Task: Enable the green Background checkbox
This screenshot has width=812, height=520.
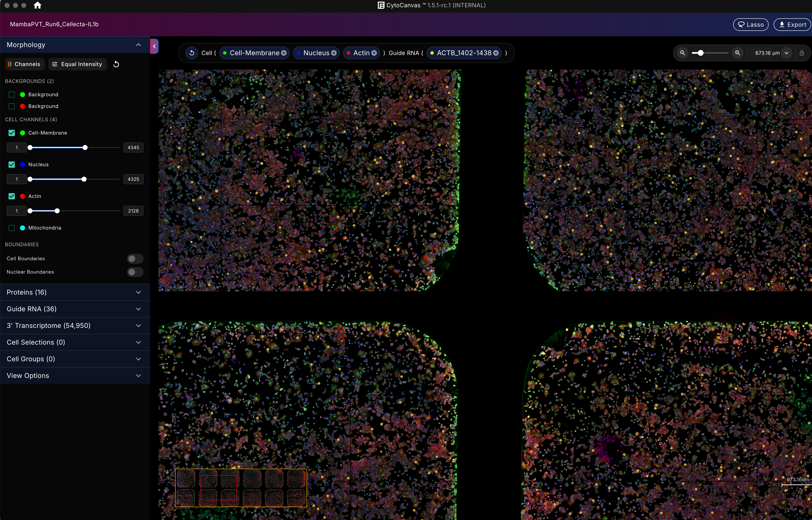Action: (12, 95)
